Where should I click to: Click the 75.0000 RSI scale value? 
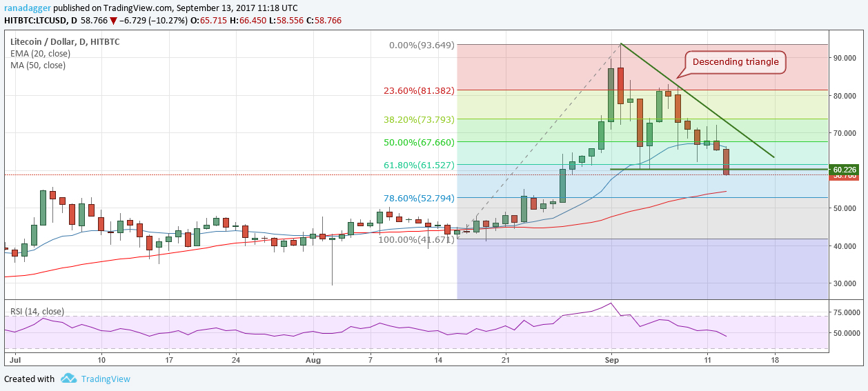coord(846,312)
